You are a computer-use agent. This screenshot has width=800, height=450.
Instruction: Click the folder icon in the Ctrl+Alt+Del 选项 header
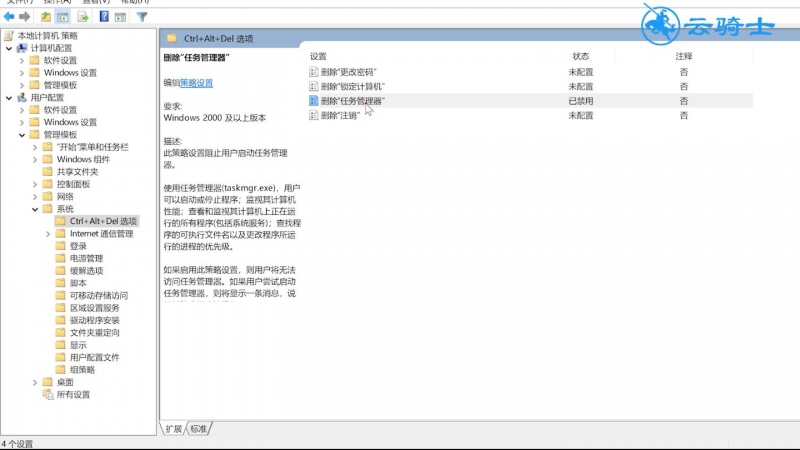point(172,38)
